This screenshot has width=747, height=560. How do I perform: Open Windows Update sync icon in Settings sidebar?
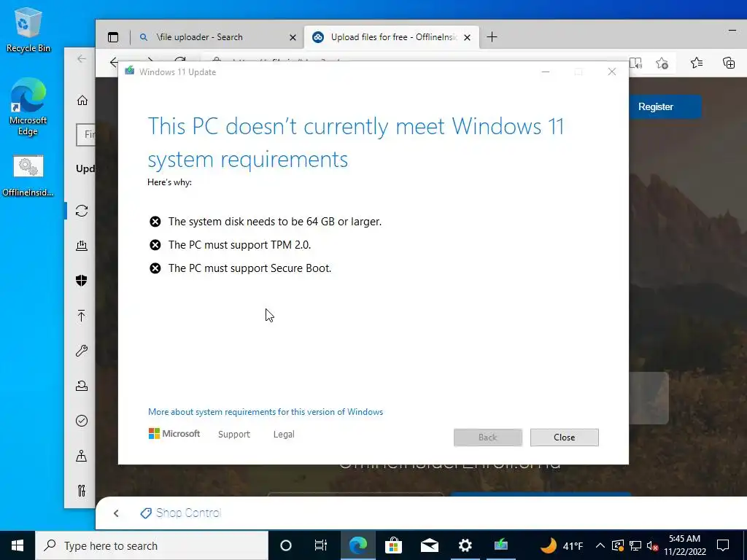(x=82, y=211)
